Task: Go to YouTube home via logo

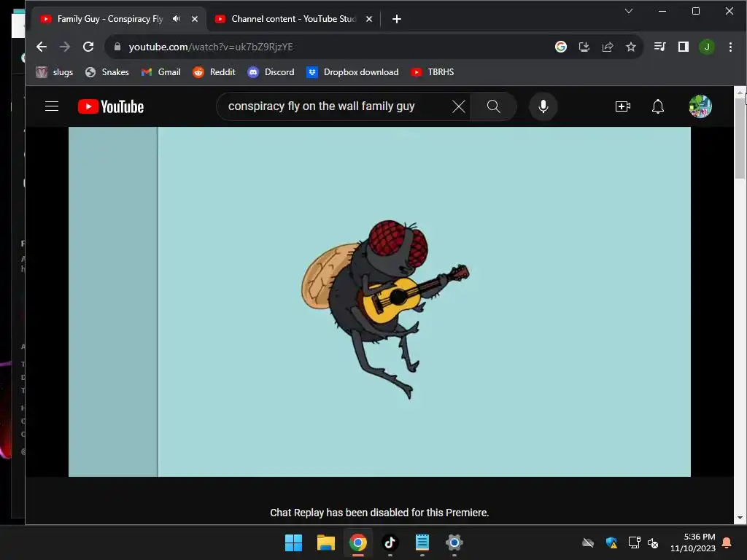Action: (x=111, y=106)
